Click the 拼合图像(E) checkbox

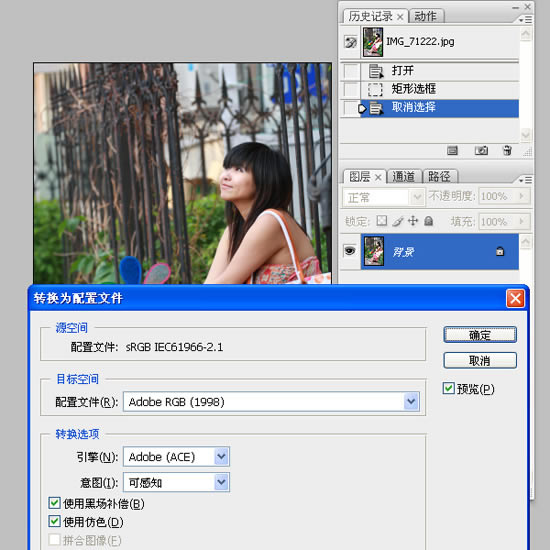[x=54, y=539]
